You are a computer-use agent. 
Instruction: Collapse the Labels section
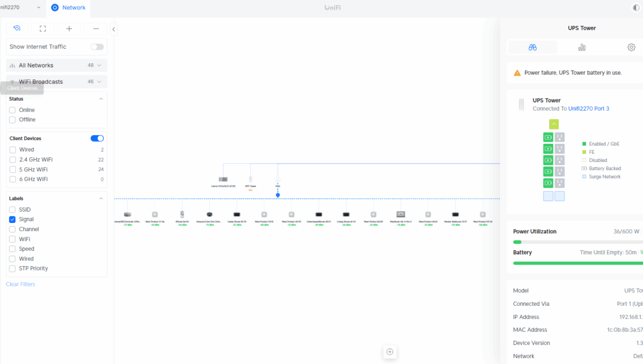point(101,199)
